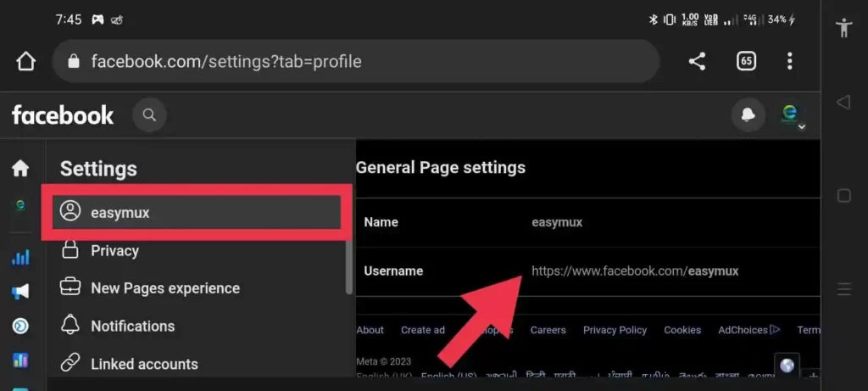Open the Careers footer link

tap(548, 330)
